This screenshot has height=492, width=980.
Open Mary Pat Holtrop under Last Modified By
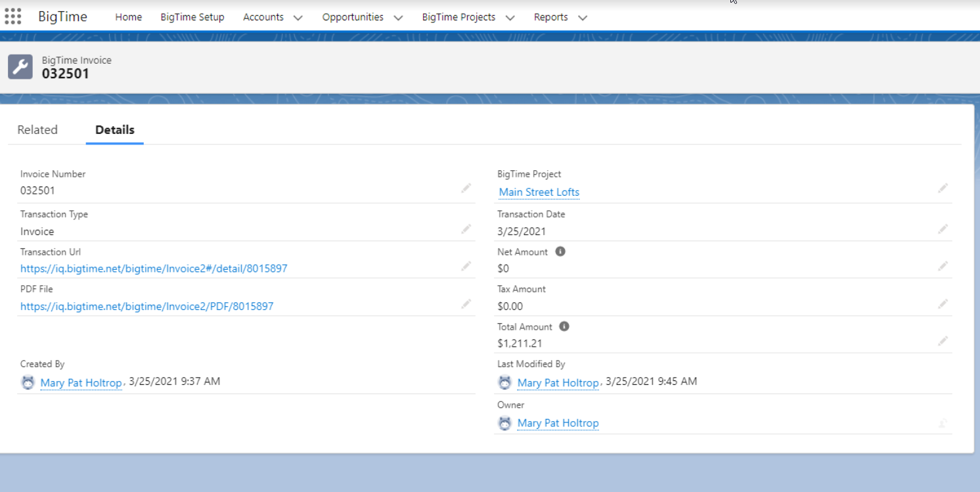tap(558, 383)
